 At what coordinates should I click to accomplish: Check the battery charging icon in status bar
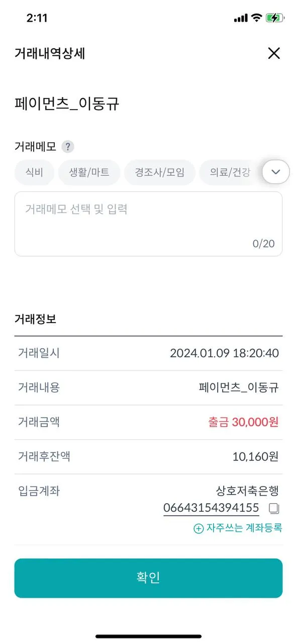pos(275,18)
